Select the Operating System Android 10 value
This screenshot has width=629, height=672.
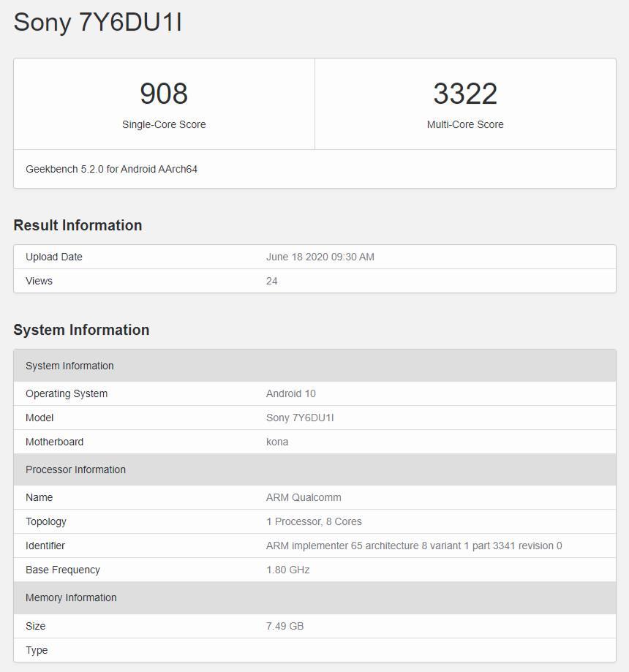[x=290, y=393]
